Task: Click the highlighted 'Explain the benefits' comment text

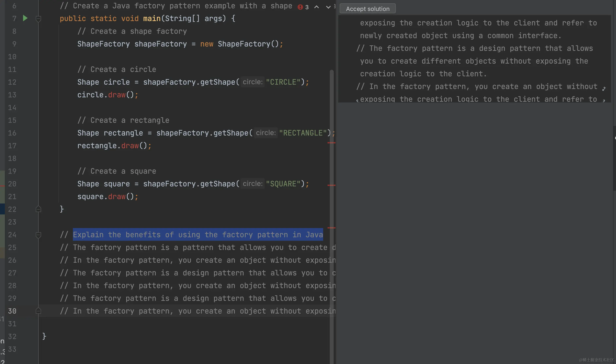Action: 198,235
